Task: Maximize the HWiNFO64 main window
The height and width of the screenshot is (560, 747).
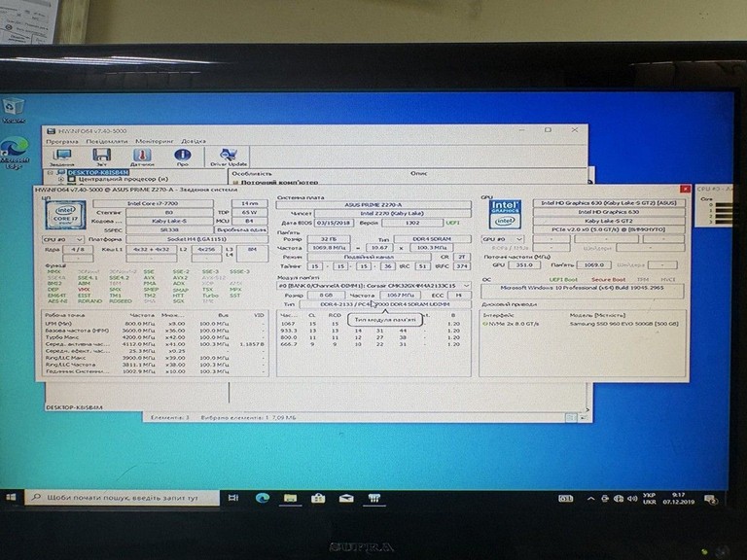Action: point(548,130)
